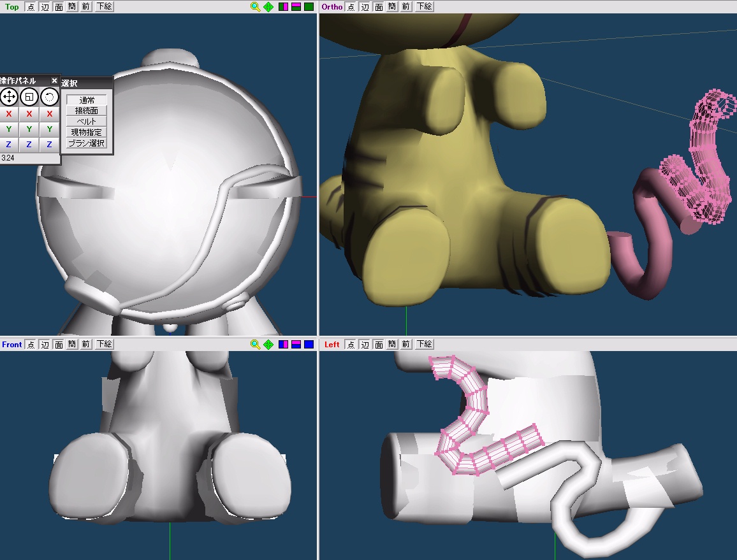The image size is (737, 560).
Task: Close the 操作パネル operation panel
Action: [54, 81]
